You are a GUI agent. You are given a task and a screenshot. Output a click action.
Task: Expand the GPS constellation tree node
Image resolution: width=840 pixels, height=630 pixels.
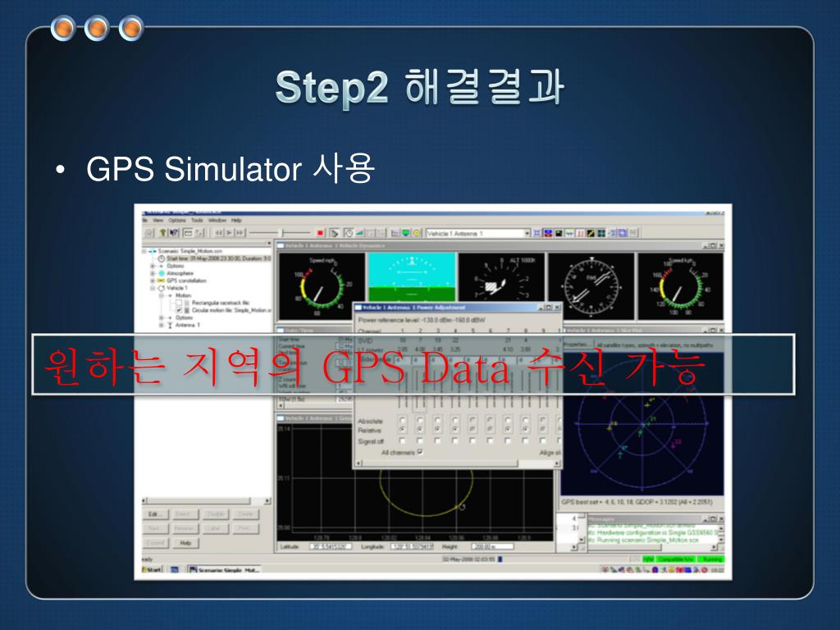point(153,281)
